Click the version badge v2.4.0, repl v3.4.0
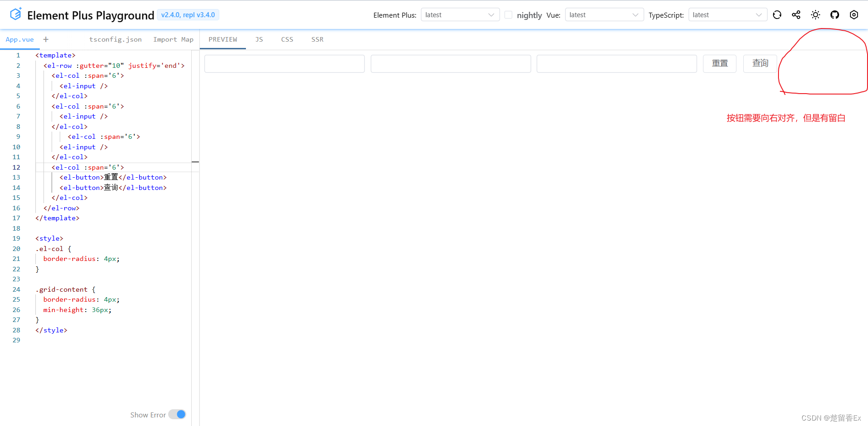 point(188,15)
